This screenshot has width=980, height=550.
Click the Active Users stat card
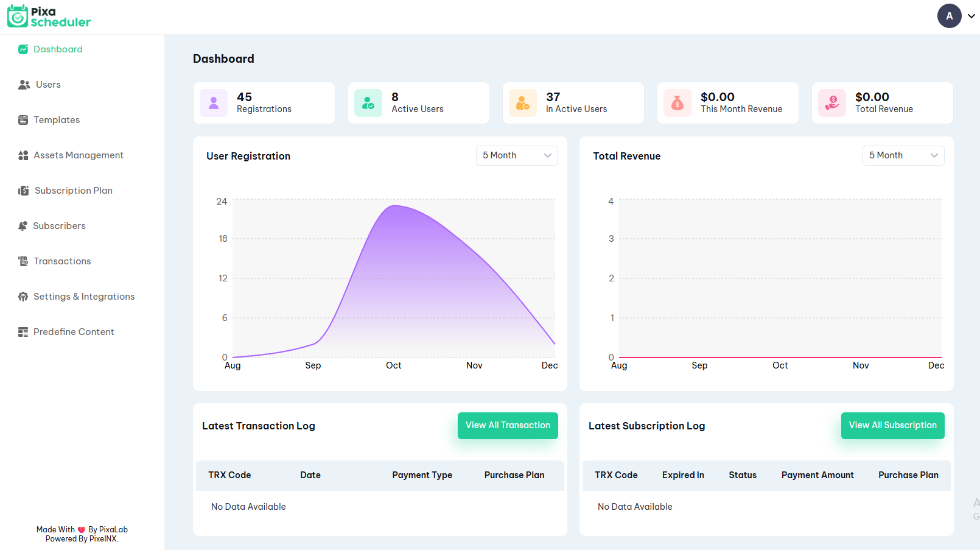click(418, 103)
